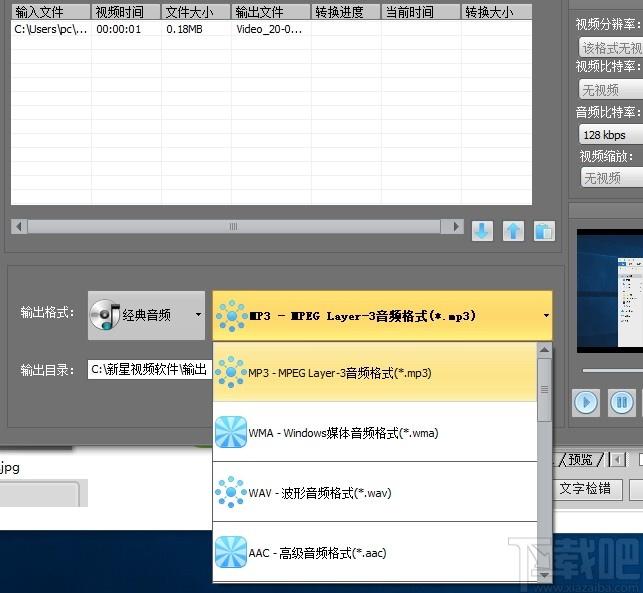Viewport: 643px width, 593px height.
Task: Click the file list horizontal scroll right arrow
Action: pos(456,226)
